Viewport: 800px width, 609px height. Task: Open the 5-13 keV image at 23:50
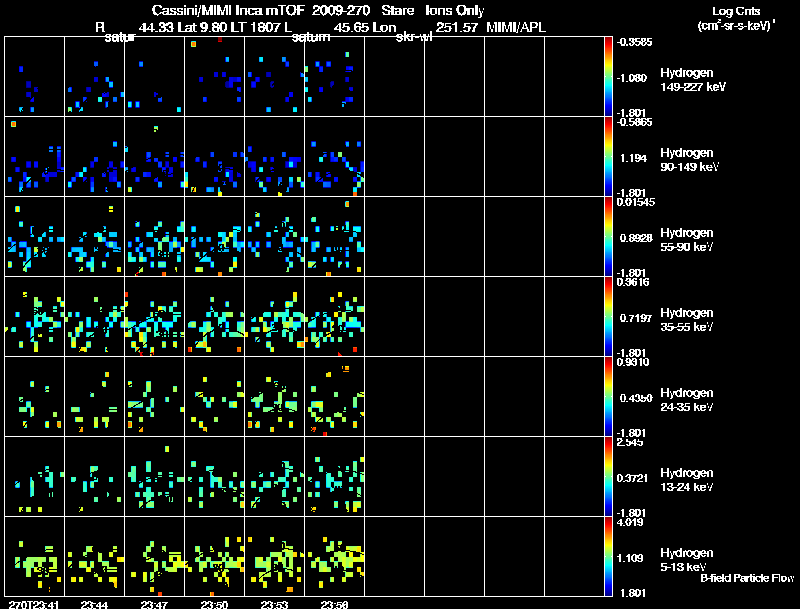214,557
